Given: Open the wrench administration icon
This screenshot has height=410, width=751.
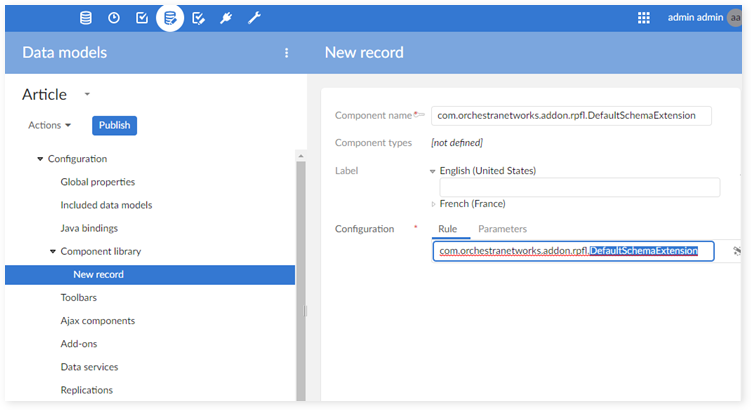Looking at the screenshot, I should (254, 17).
